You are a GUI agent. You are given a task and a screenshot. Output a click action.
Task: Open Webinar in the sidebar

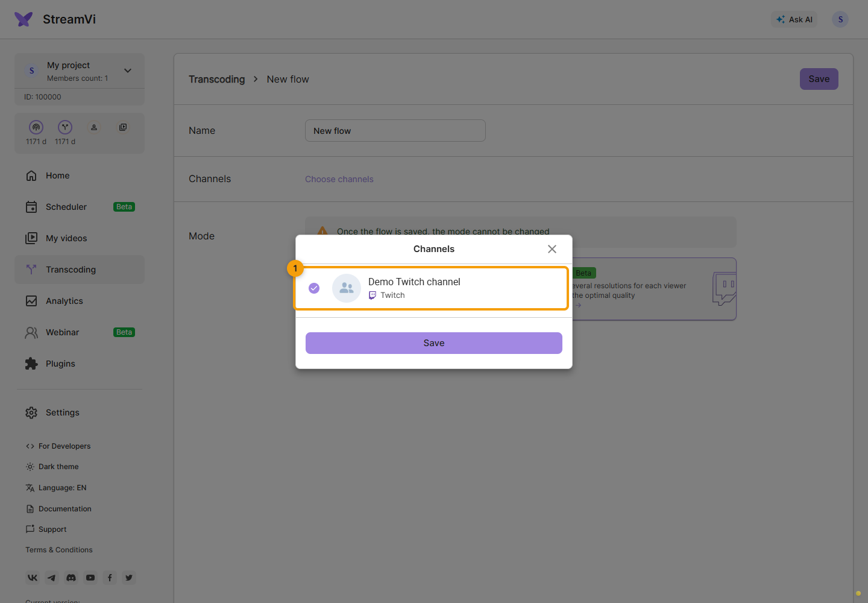click(80, 332)
